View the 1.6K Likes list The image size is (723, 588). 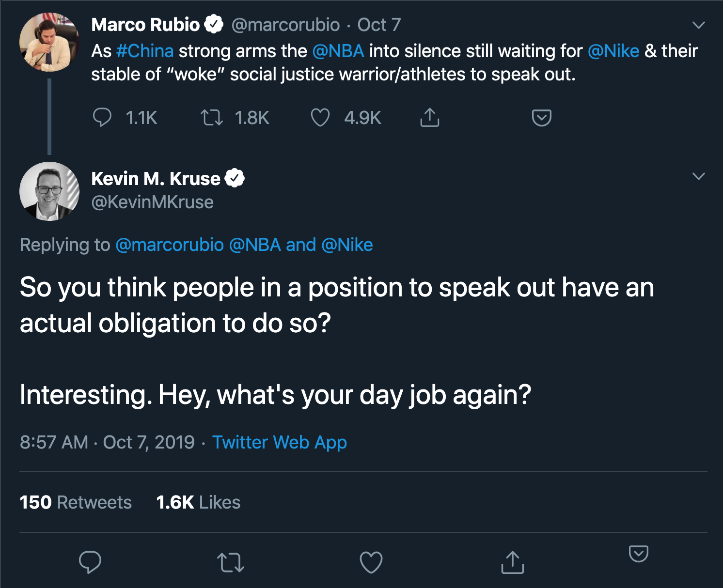198,502
